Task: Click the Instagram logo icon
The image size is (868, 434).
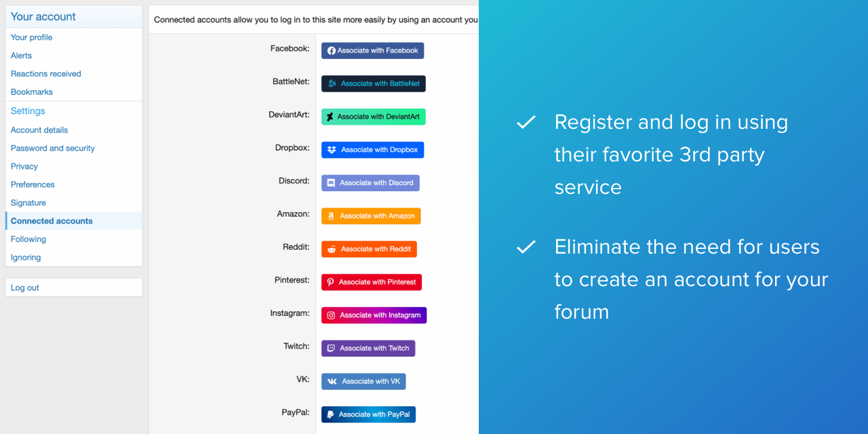Action: (331, 315)
